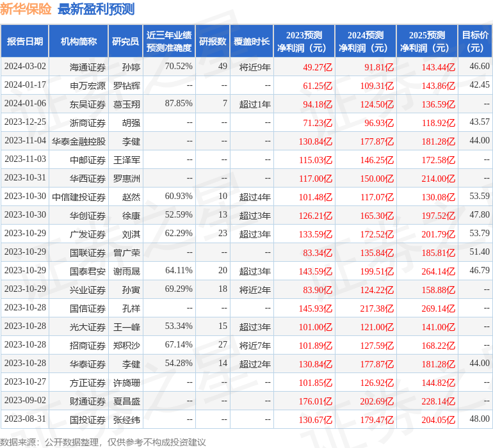Click researcher name 王一峰
493x448 pixels.
point(127,326)
